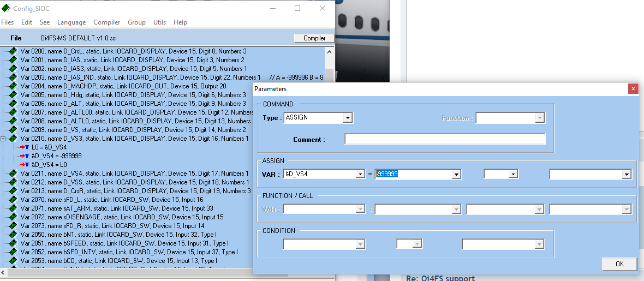Select Var 2072 sDISENGAGE row text

[122, 217]
